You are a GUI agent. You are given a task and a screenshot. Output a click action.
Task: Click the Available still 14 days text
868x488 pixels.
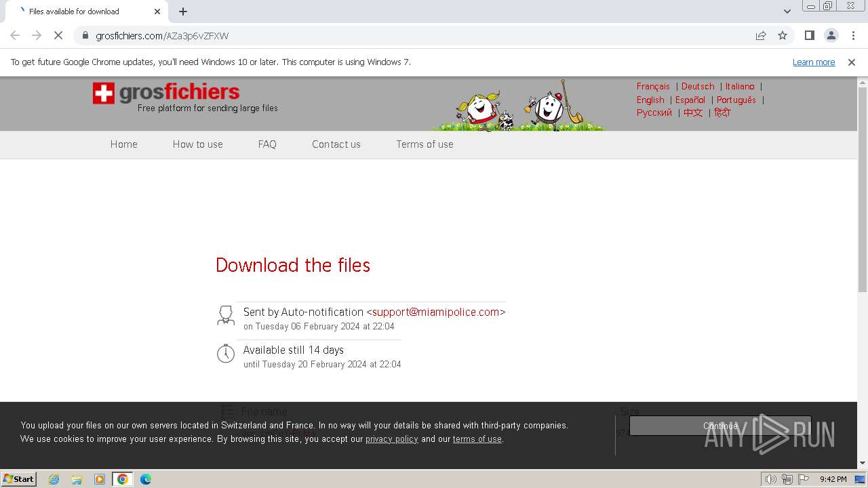tap(294, 350)
